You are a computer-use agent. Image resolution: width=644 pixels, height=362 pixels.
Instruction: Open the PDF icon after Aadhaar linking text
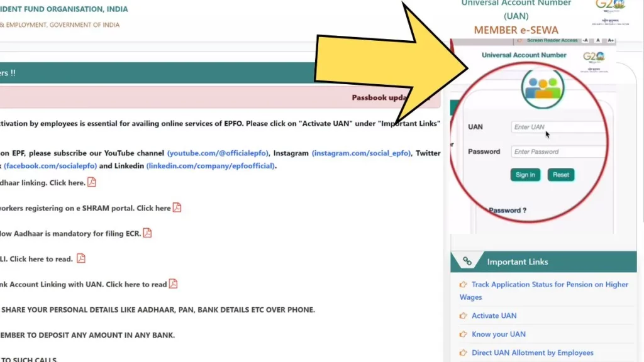92,182
